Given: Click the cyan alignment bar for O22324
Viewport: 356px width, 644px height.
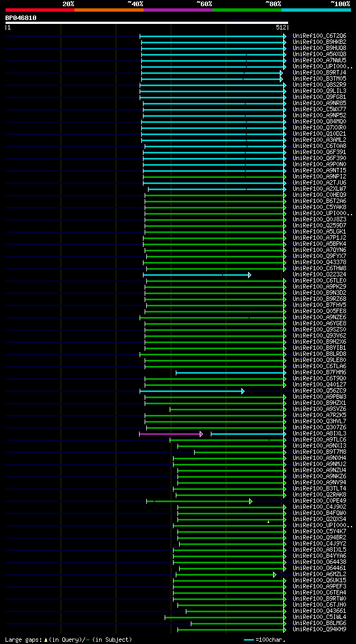Looking at the screenshot, I should tap(197, 275).
